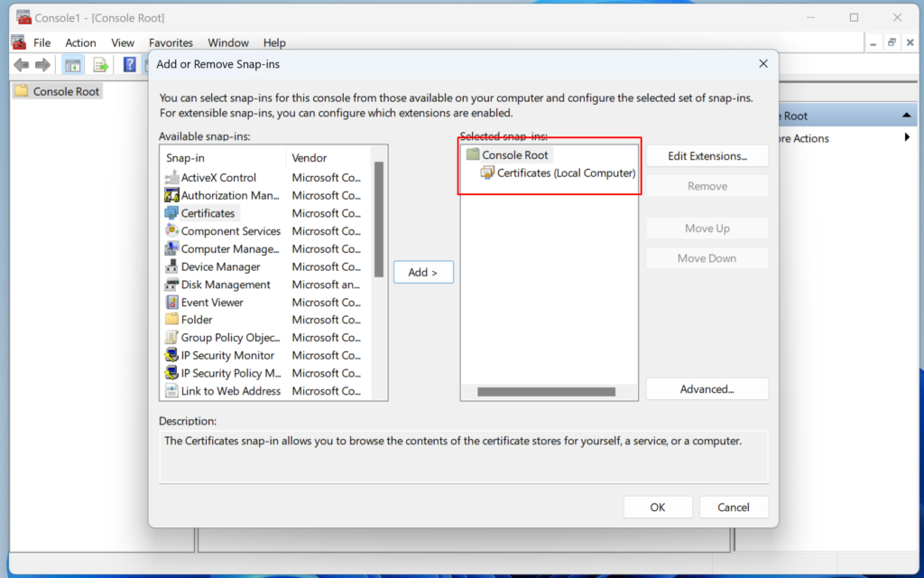Click the Event Viewer snap-in icon
The width and height of the screenshot is (924, 578).
171,302
